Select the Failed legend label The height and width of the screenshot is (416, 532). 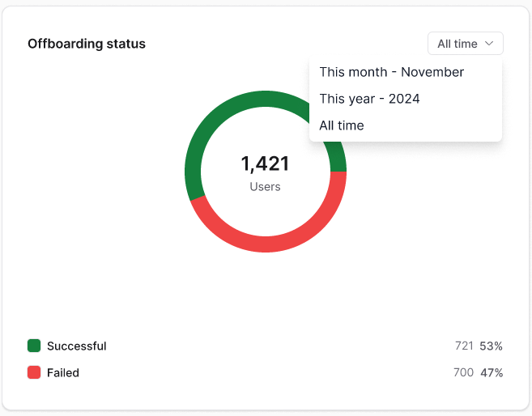[63, 372]
